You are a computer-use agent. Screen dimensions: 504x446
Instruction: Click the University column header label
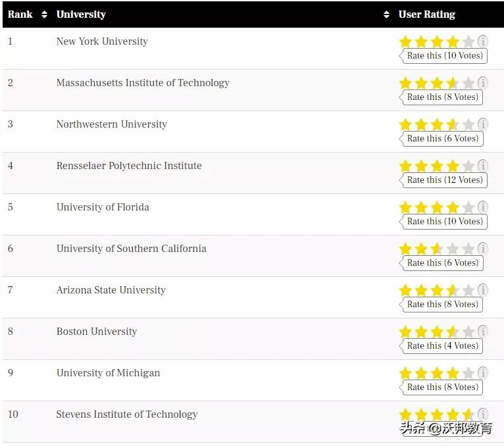click(81, 14)
